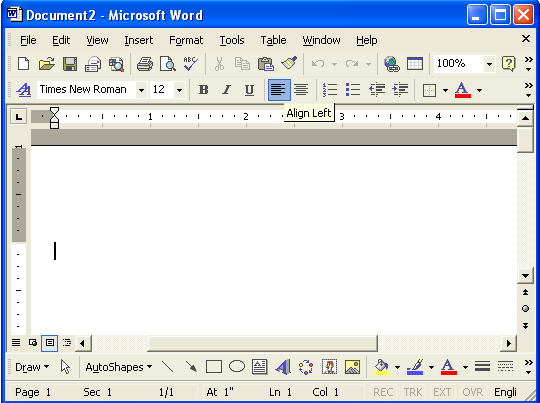Open the Table menu

pyautogui.click(x=273, y=40)
